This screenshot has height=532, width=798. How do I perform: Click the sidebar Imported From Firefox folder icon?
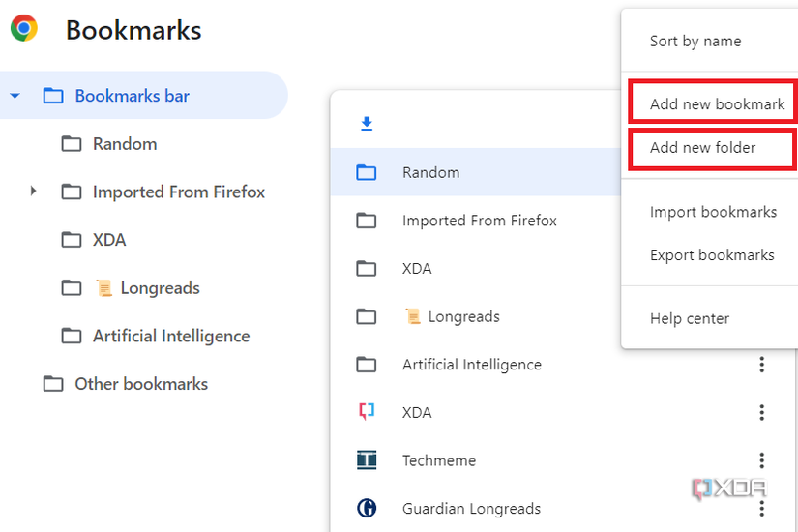(72, 192)
